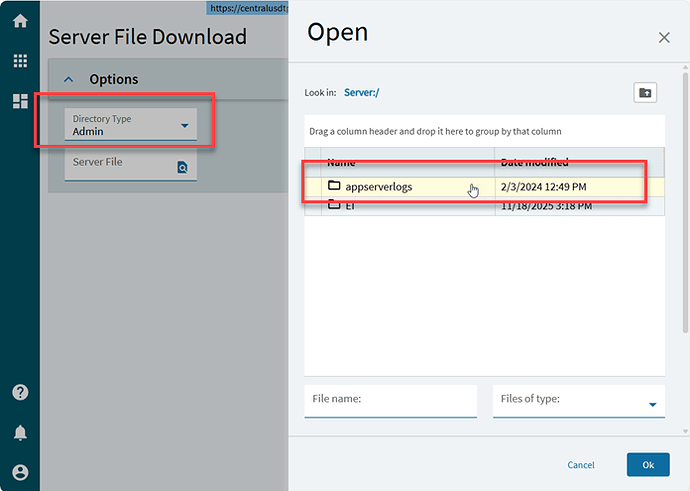Close the Open dialog
This screenshot has height=491, width=690.
click(663, 37)
